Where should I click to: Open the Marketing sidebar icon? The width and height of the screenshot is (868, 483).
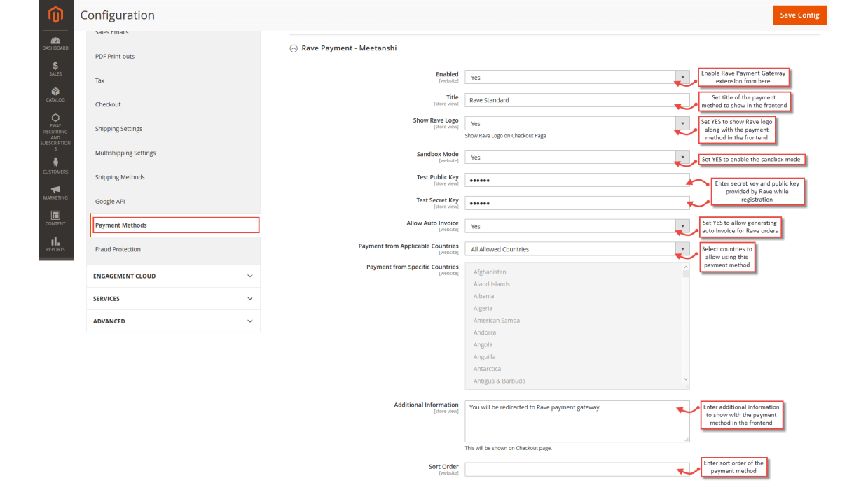tap(56, 192)
